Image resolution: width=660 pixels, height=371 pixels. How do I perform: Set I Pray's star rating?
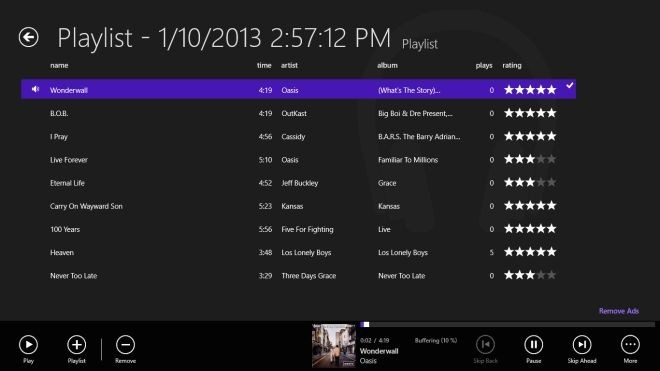tap(530, 136)
